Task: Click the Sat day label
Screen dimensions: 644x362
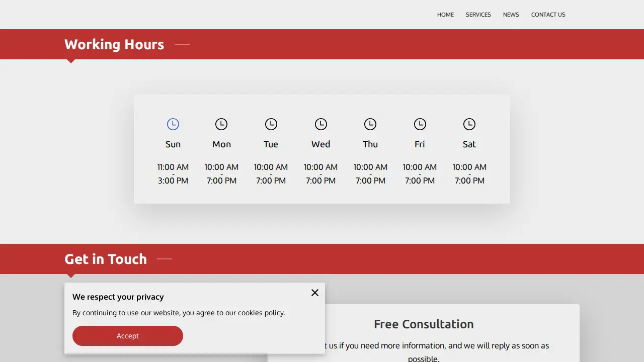Action: click(469, 144)
